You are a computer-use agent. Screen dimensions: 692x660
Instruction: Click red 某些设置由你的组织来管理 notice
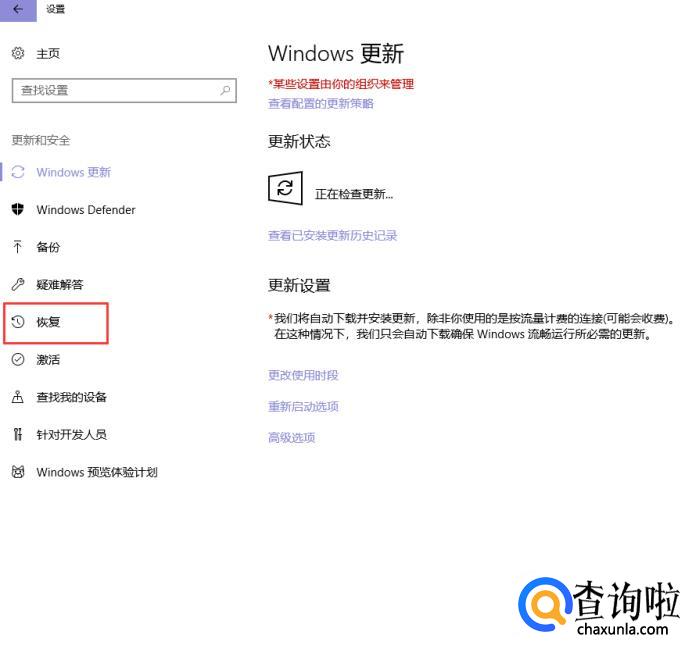[x=341, y=84]
